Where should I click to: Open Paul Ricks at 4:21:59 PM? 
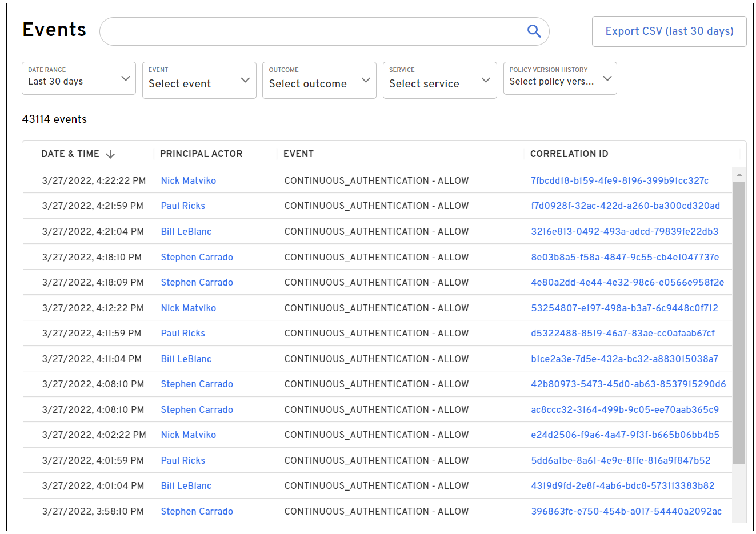[x=183, y=206]
